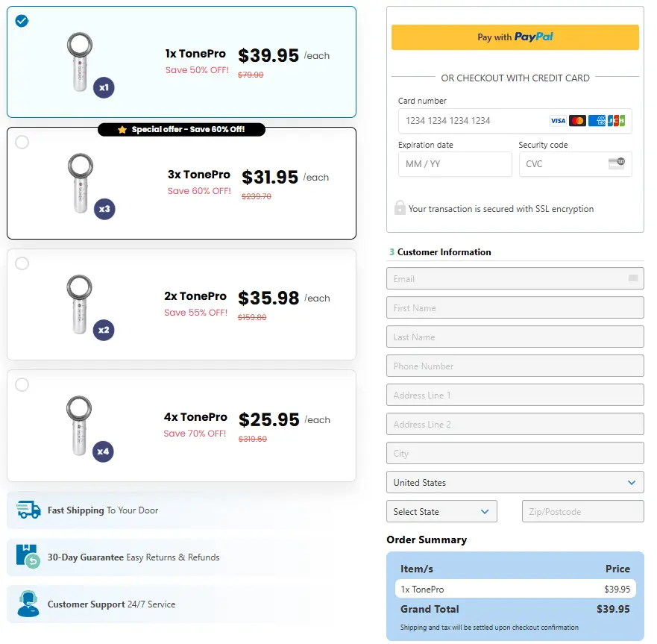657x644 pixels.
Task: Select the 2x TonePro package option
Action: pos(22,263)
